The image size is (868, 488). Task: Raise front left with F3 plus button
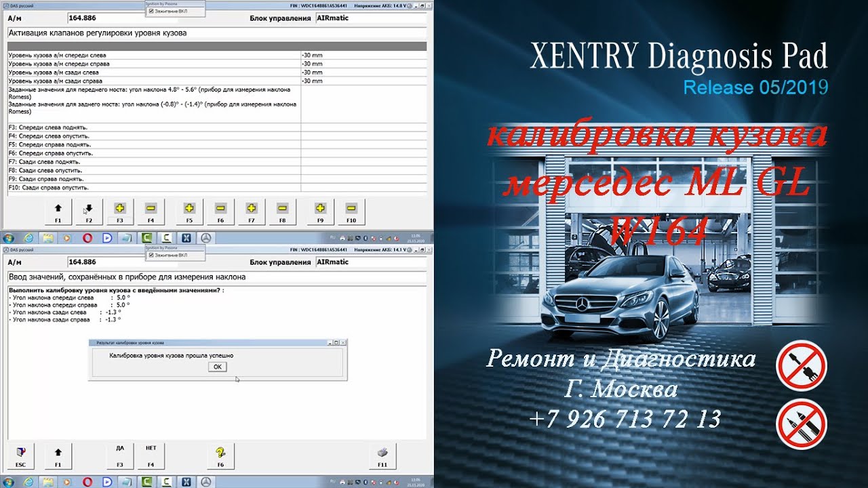[120, 212]
